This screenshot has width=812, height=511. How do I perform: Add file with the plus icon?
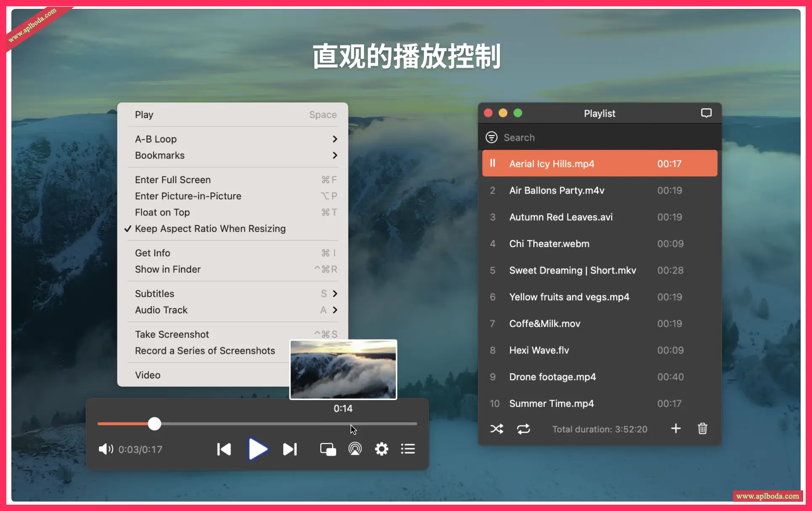676,428
